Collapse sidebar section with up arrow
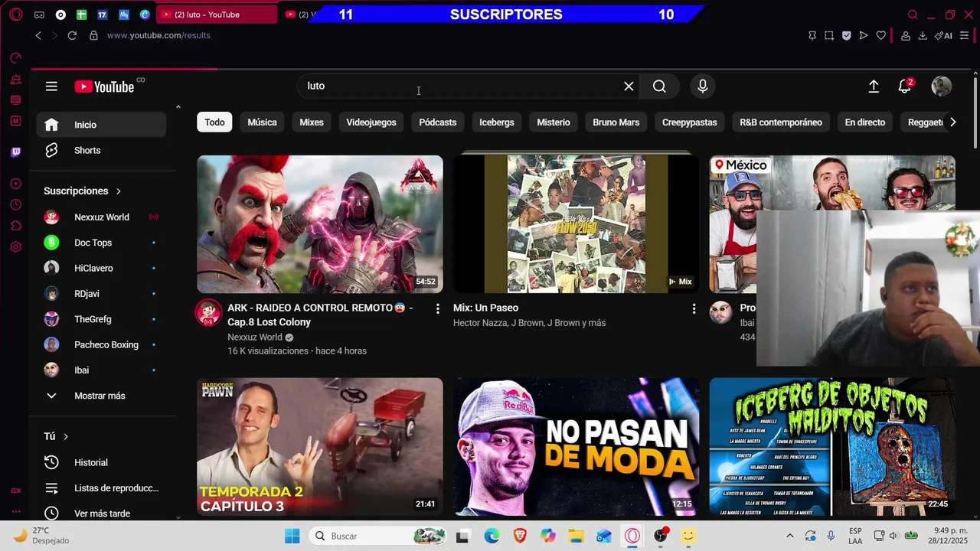 [x=178, y=107]
